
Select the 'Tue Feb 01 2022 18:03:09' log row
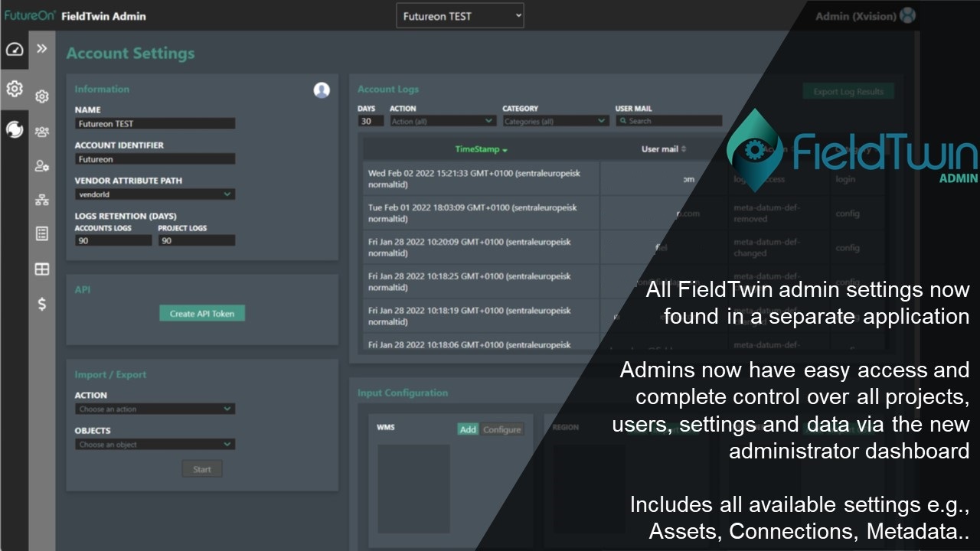623,213
